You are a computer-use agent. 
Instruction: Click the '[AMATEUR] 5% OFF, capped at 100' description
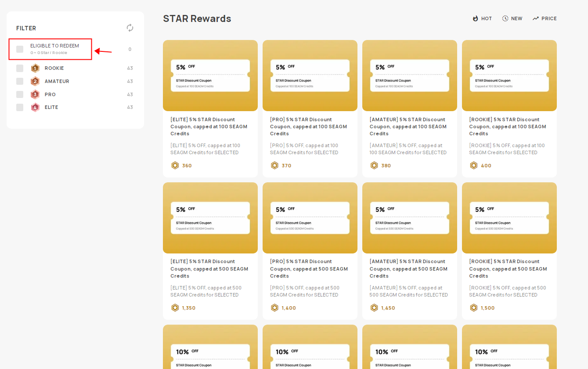408,149
